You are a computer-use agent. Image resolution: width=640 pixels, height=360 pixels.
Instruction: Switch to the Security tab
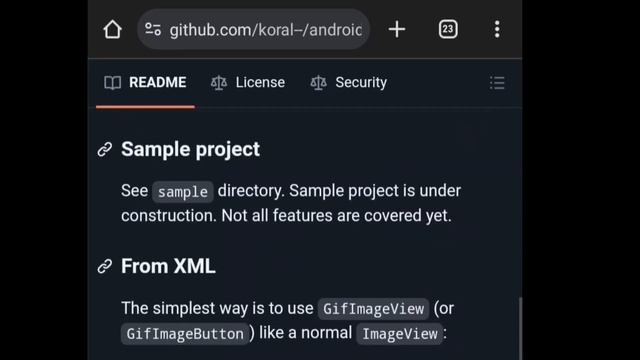point(349,83)
